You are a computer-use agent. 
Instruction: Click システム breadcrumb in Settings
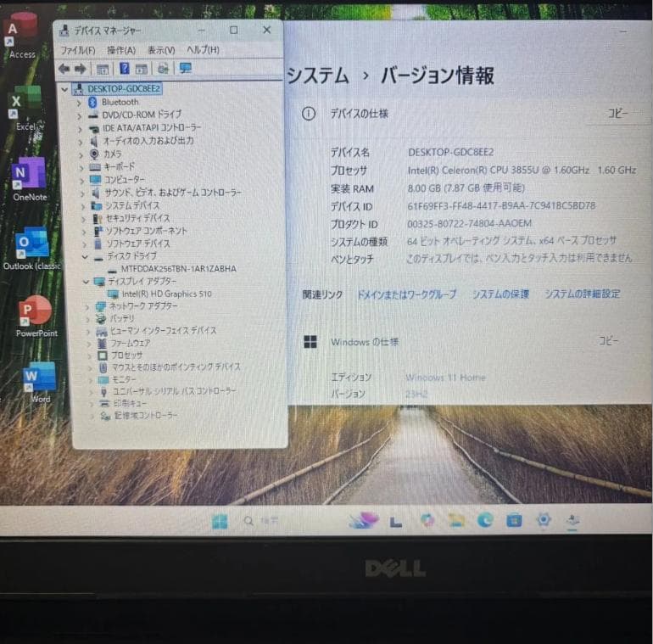[x=318, y=76]
